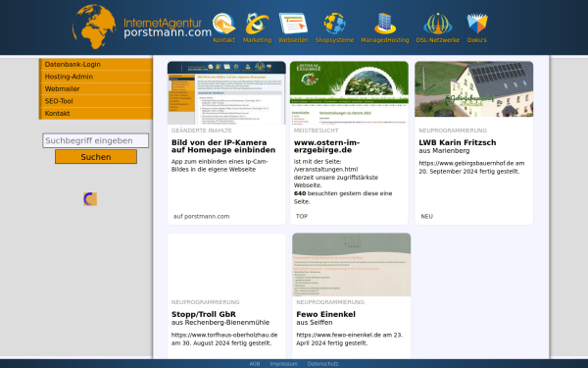Screen dimensions: 588x368
Task: Click the Doku's text label
Action: click(x=477, y=40)
